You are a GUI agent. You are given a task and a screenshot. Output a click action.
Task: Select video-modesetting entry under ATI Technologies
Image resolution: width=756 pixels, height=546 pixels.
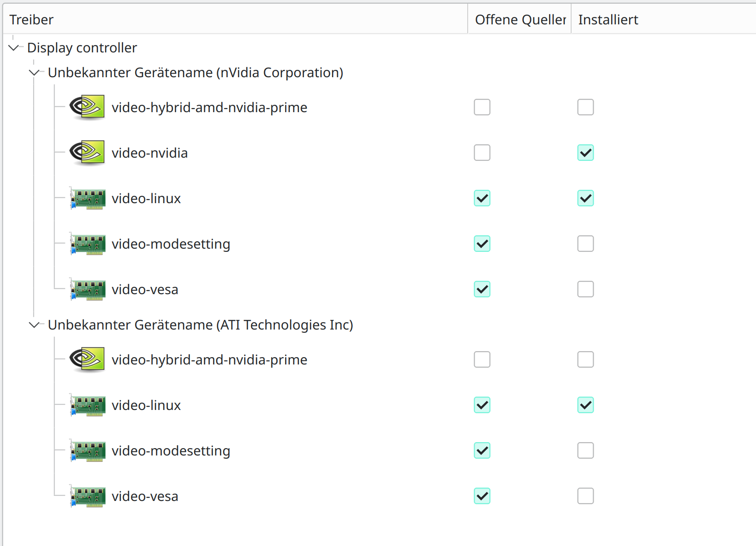click(x=171, y=451)
